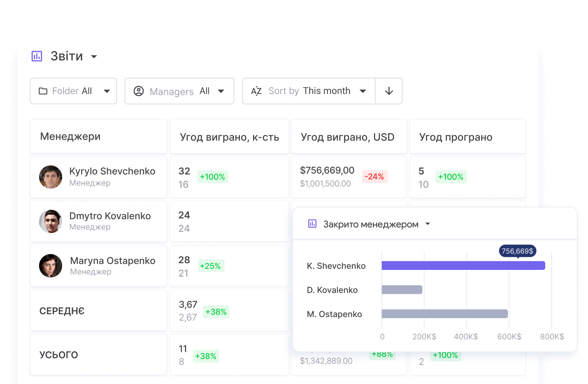Click the chart icon beside Закрито менеджером
588x384 pixels.
[312, 224]
